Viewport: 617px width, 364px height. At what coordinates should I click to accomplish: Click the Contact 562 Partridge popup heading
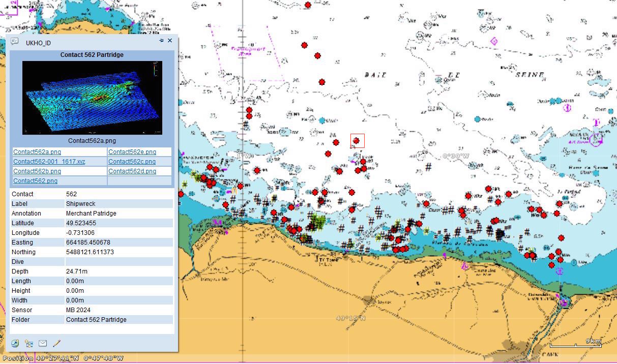point(92,55)
